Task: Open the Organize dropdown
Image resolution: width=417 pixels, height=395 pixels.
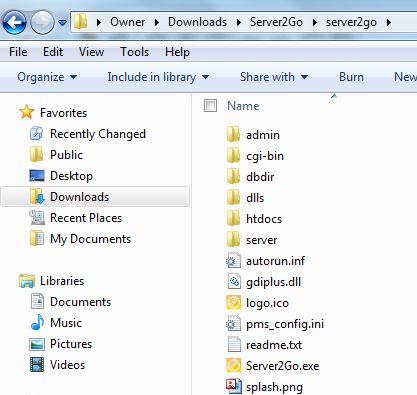Action: click(47, 77)
